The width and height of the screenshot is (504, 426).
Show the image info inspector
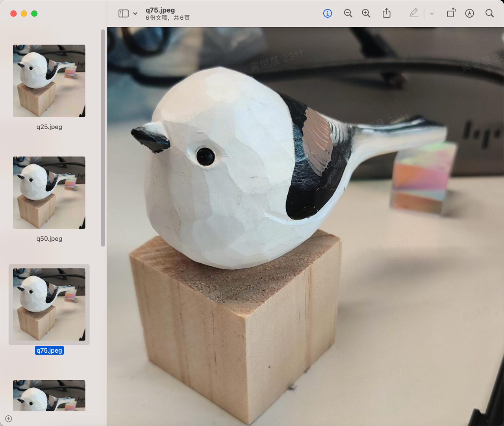[x=327, y=13]
